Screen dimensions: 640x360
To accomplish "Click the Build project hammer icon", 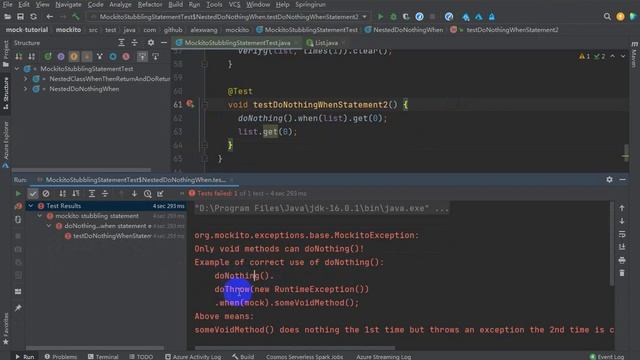I will [76, 17].
